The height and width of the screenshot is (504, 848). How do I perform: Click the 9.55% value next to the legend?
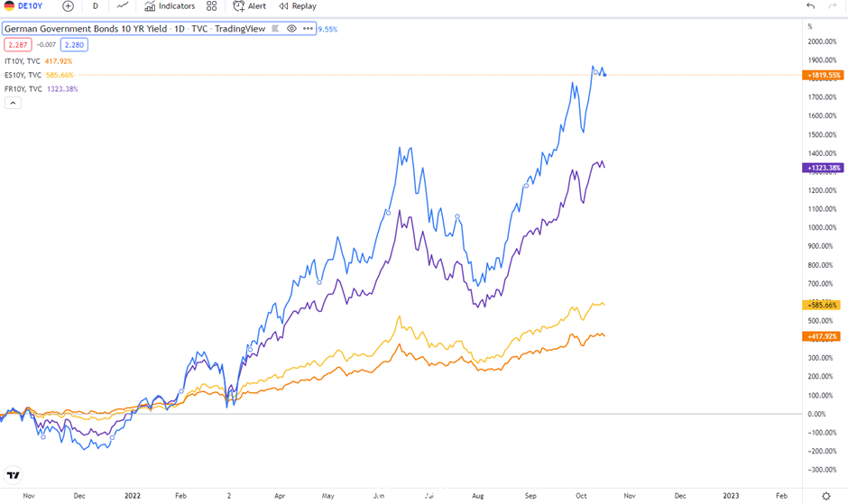click(x=327, y=29)
